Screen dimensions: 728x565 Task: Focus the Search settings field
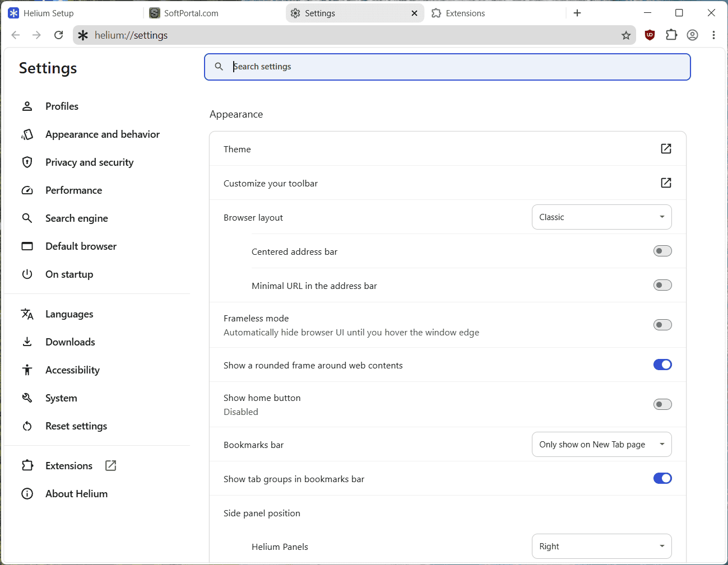(447, 67)
